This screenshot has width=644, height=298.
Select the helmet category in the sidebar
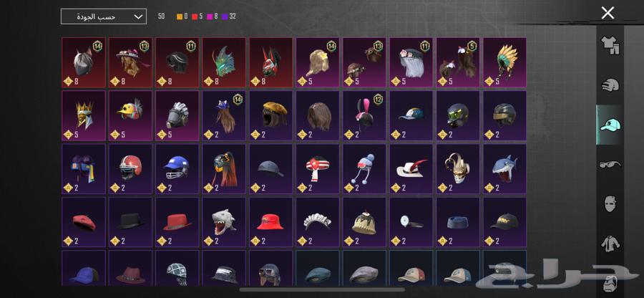point(610,85)
